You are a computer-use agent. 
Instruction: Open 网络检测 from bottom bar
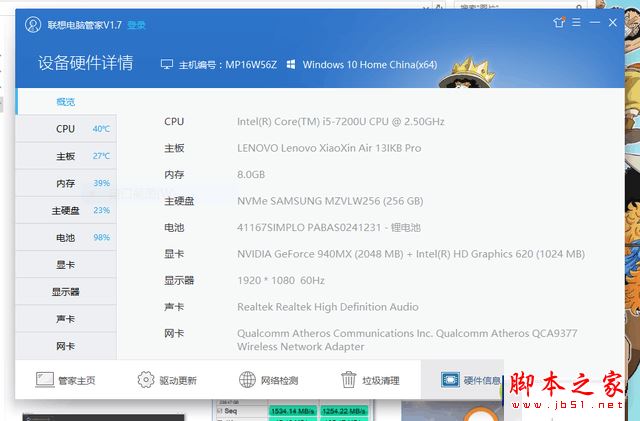tap(269, 380)
